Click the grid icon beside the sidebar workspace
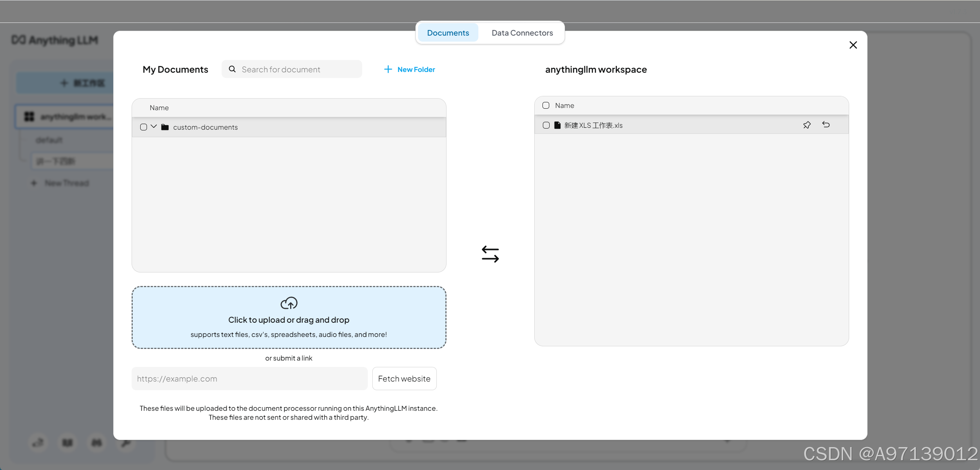This screenshot has height=470, width=980. tap(29, 116)
